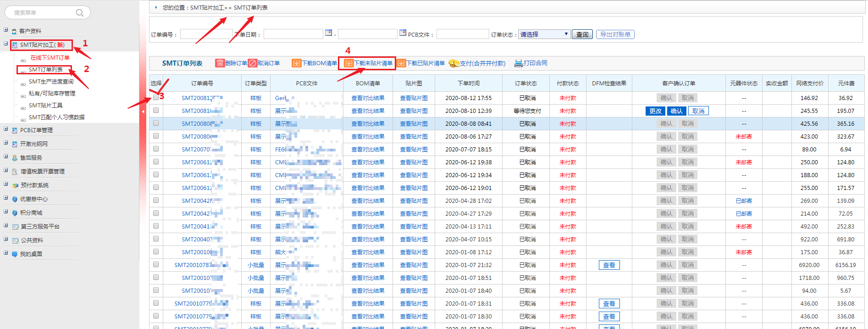The image size is (868, 329).
Task: Expand the PCB订单管理 tree node
Action: tap(6, 129)
